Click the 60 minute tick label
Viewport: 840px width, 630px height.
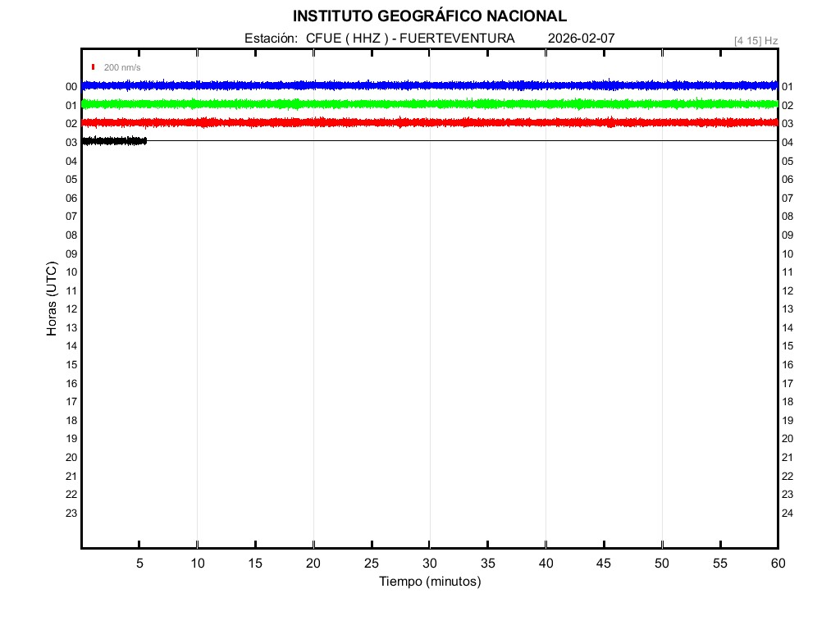point(777,564)
